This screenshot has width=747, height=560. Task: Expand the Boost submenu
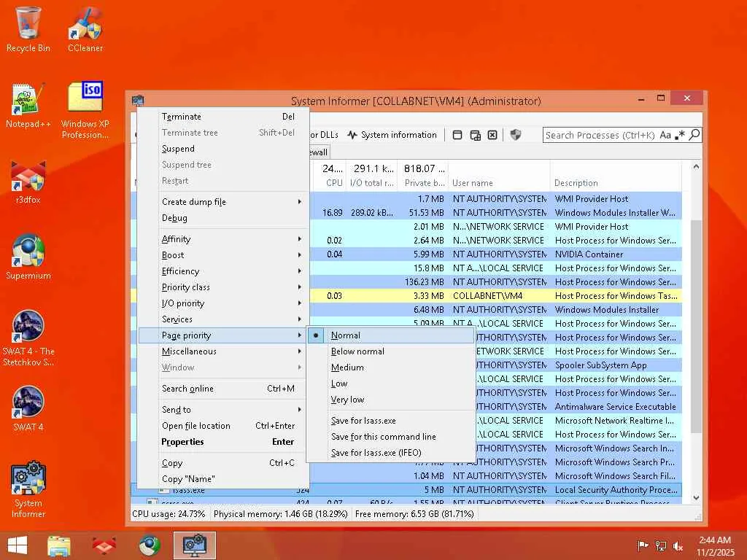(223, 255)
